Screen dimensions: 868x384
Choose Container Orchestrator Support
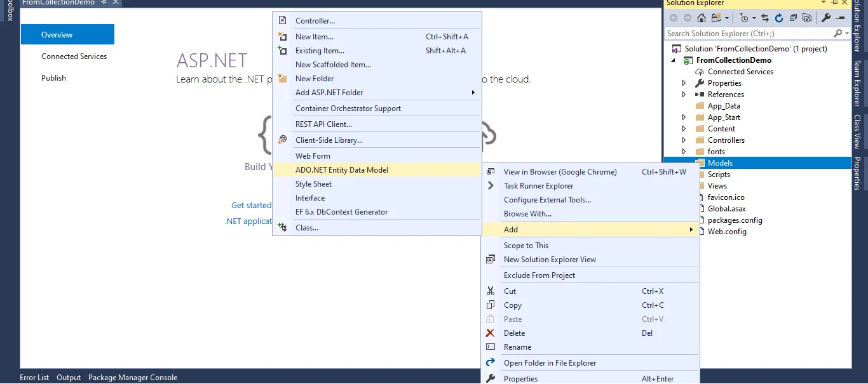[377, 109]
